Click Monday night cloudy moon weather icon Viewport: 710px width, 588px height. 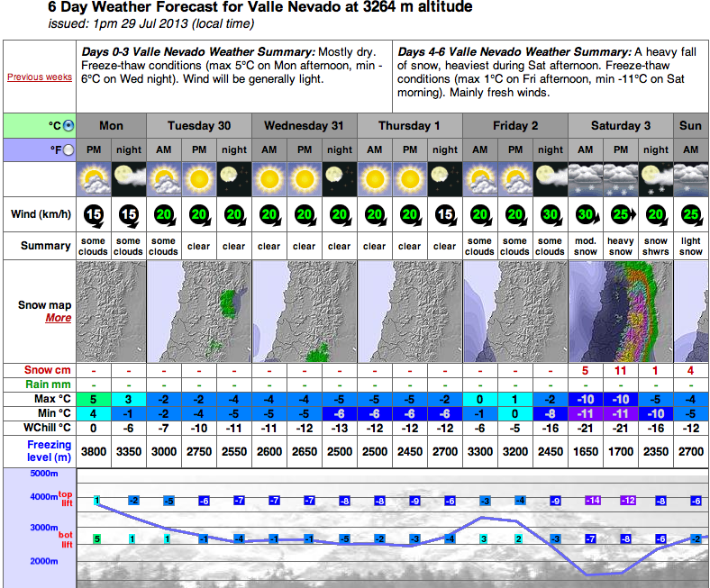[x=129, y=179]
